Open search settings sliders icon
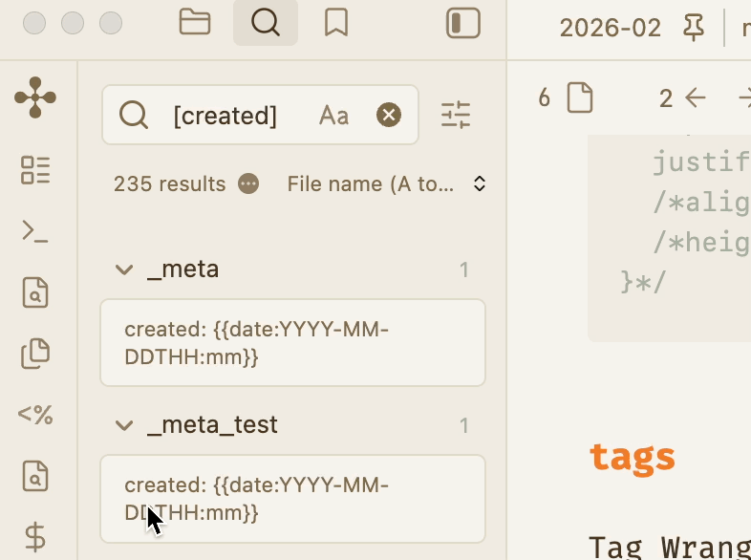Viewport: 751px width, 560px height. click(x=456, y=116)
